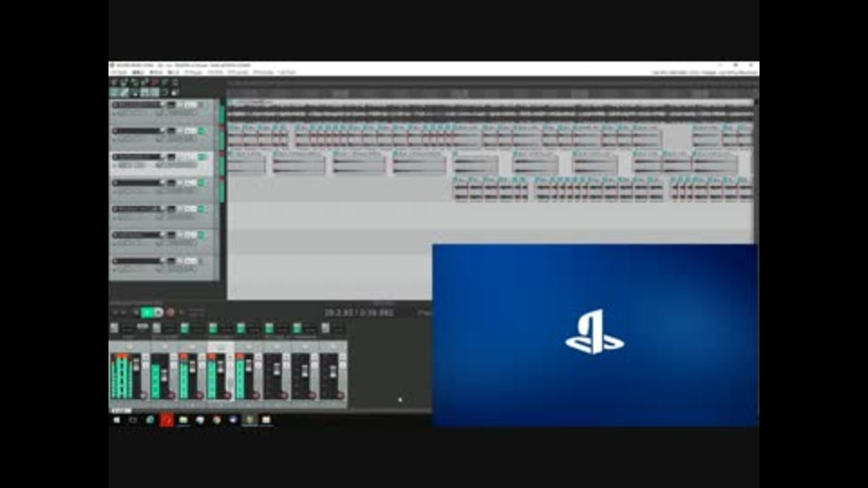Toggle the repeat button right of Record
The width and height of the screenshot is (868, 488).
point(182,313)
